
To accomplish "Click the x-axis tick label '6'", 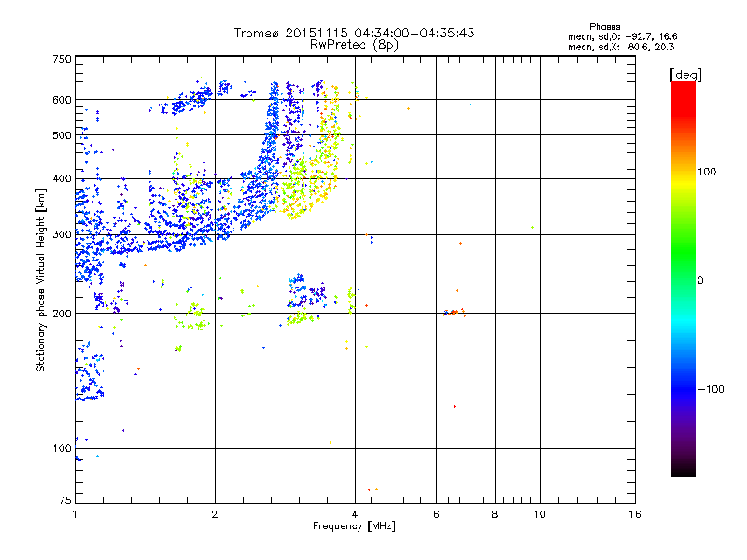I will 436,514.
